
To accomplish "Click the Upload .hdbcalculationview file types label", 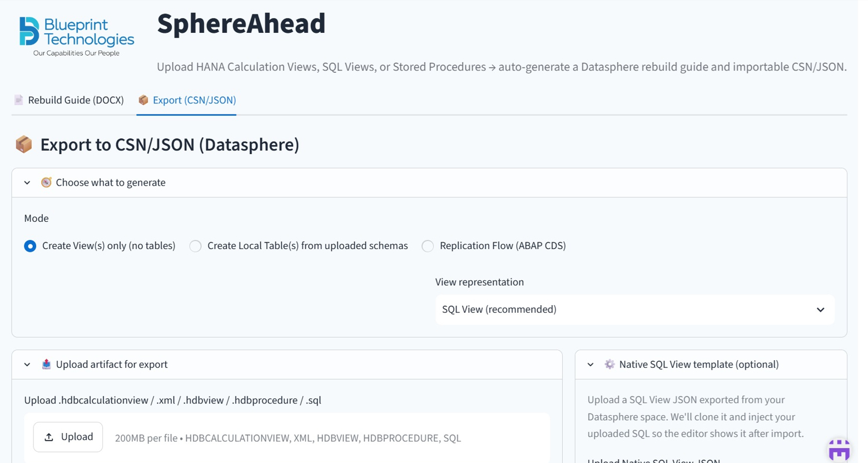I will pyautogui.click(x=172, y=400).
